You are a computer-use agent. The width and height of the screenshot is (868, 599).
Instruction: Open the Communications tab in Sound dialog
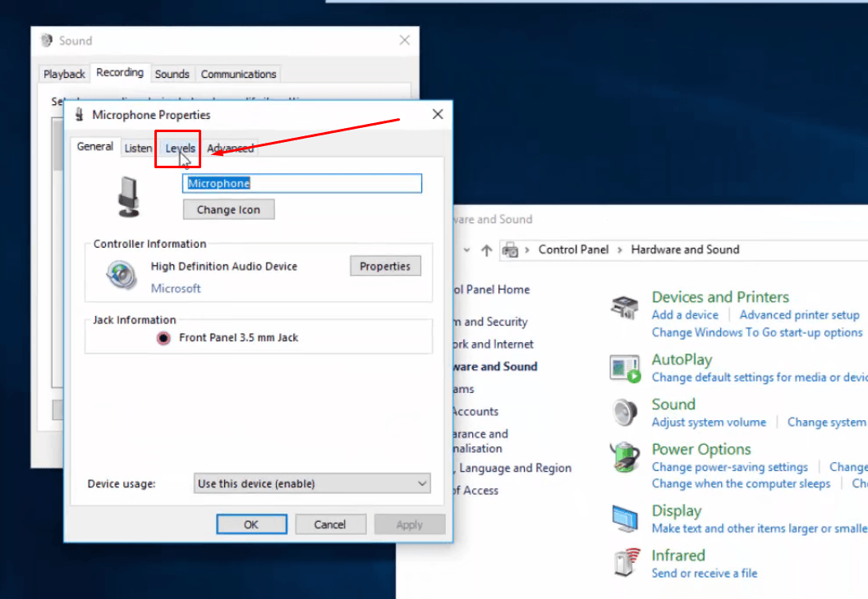pos(237,74)
